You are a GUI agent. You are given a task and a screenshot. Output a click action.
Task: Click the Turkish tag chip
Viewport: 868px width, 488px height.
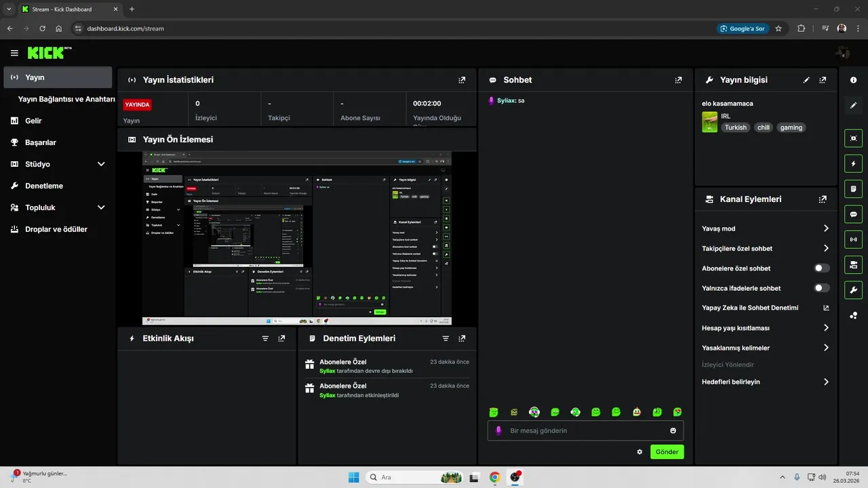coord(735,127)
